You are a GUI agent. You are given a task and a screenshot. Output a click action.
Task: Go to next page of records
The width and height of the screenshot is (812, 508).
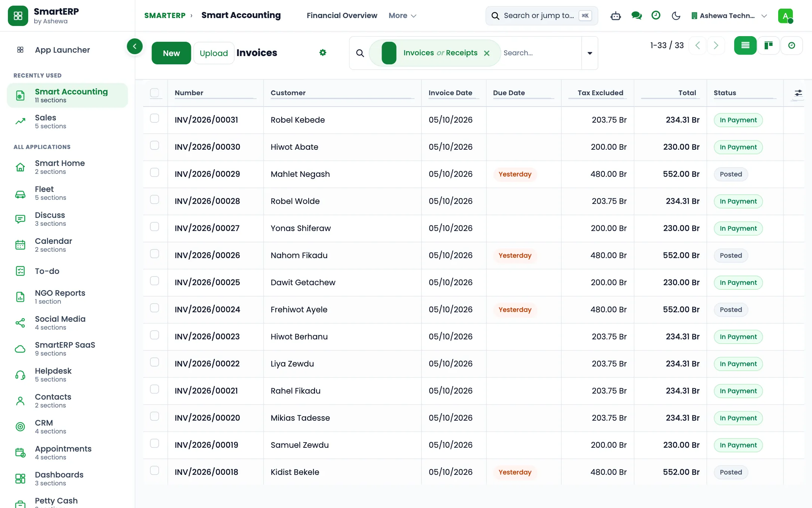[x=716, y=46]
